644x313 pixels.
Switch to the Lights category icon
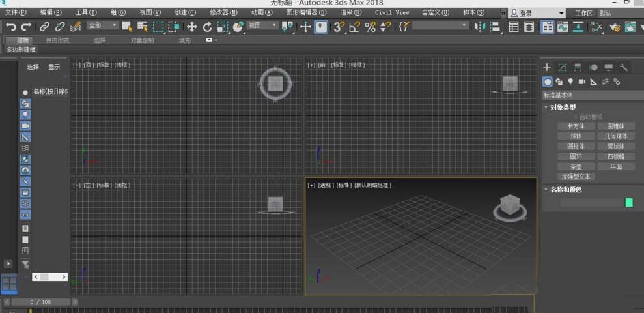coord(570,82)
